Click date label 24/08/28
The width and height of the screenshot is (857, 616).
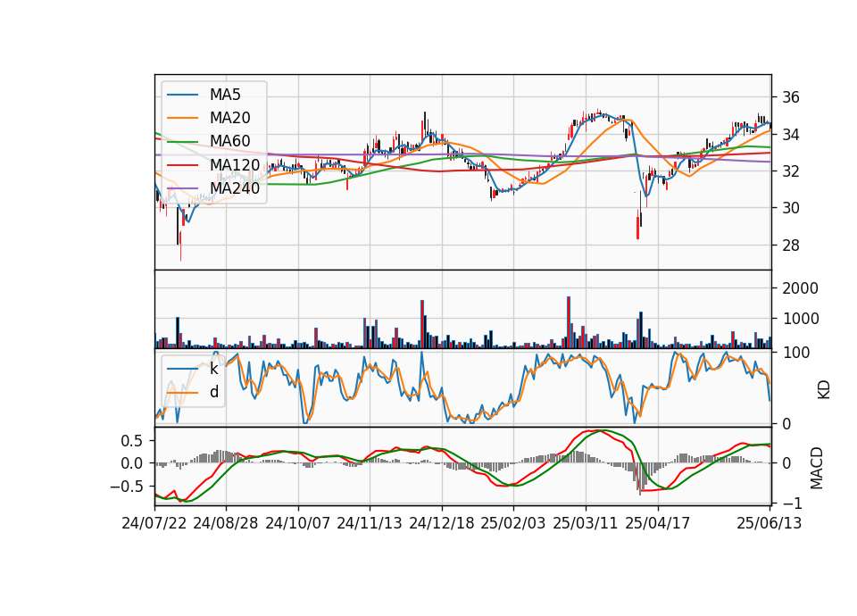(x=226, y=523)
